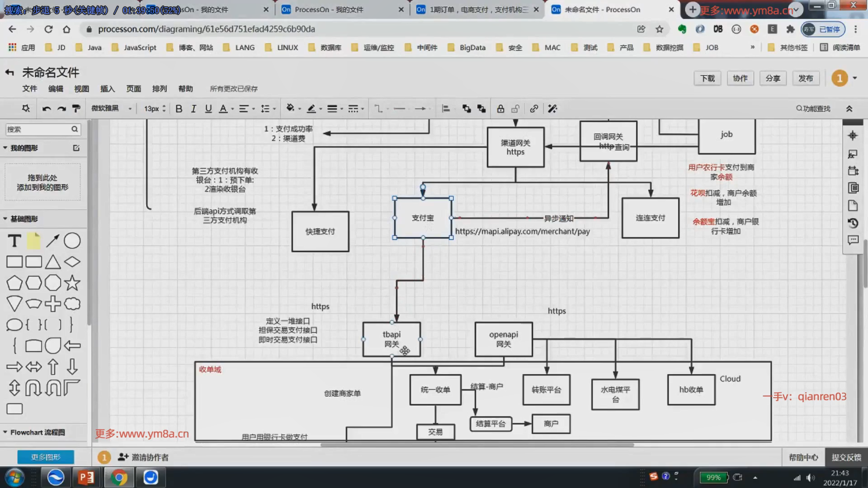
Task: Open the history clock icon in right sidebar
Action: click(853, 223)
